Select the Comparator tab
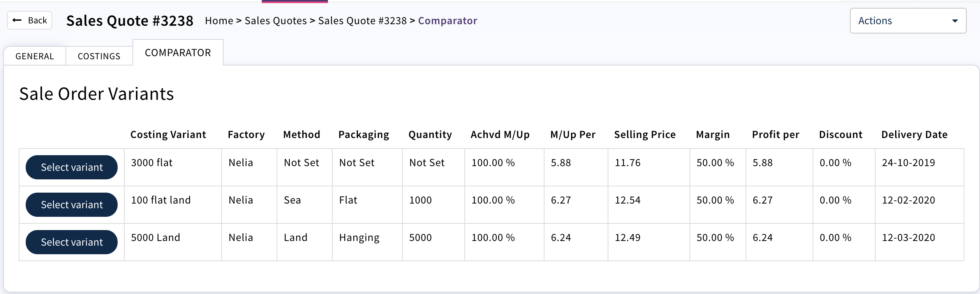This screenshot has width=980, height=294. point(178,53)
